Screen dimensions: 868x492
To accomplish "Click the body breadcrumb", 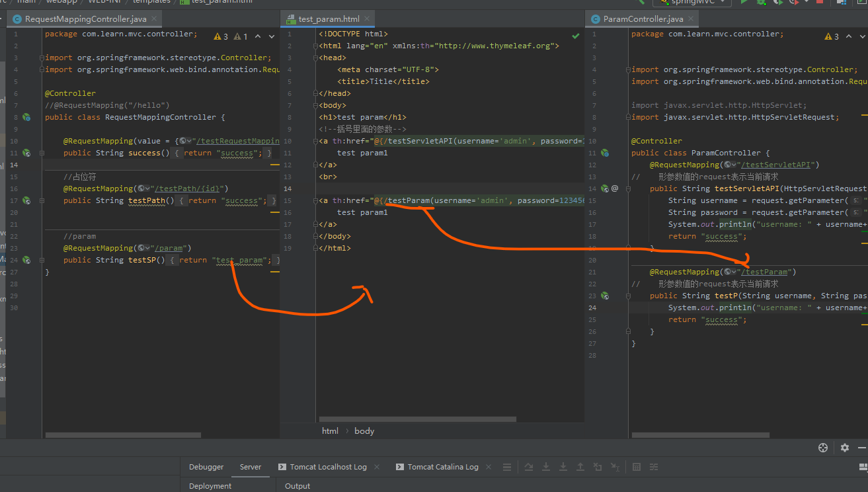I will (x=364, y=430).
